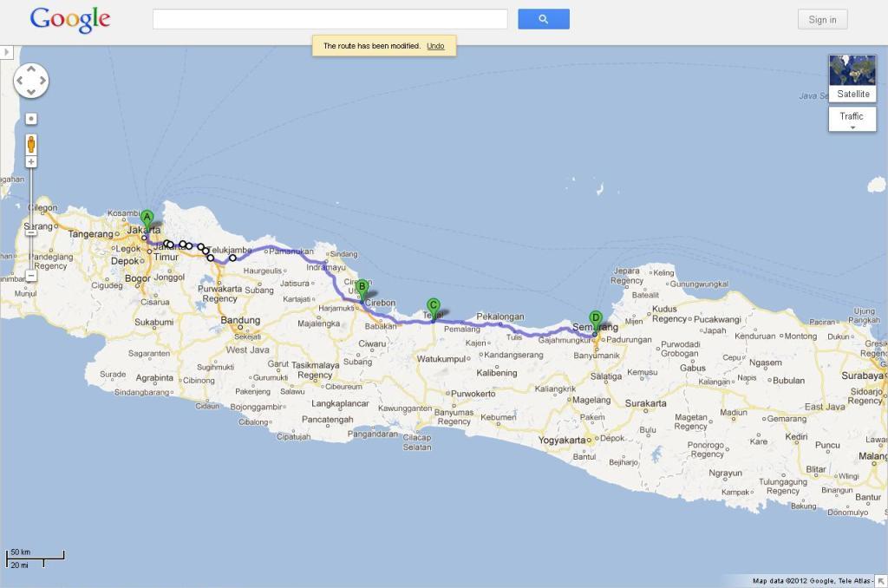Click the zoom slider handle
Viewport: 888px width, 588px height.
tap(31, 232)
